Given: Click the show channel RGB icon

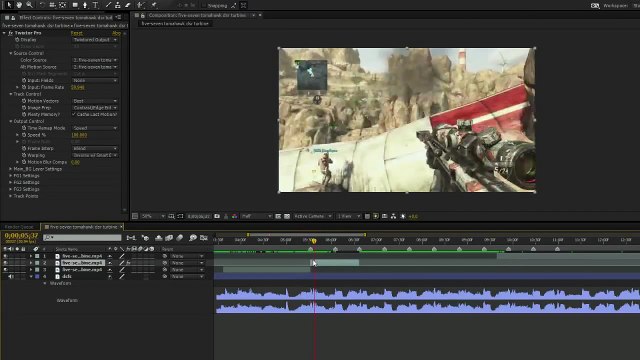Looking at the screenshot, I should coord(235,216).
